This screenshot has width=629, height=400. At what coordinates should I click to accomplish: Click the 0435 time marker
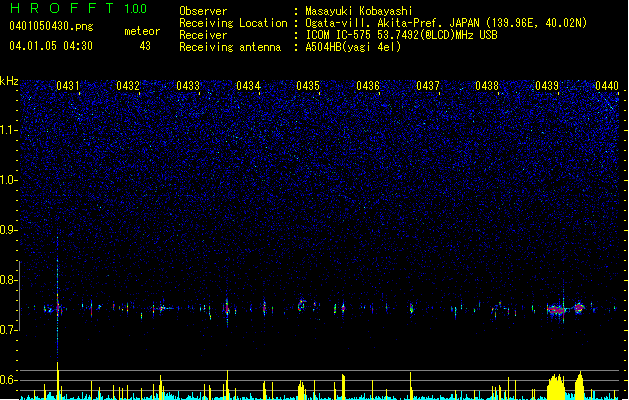tap(308, 85)
